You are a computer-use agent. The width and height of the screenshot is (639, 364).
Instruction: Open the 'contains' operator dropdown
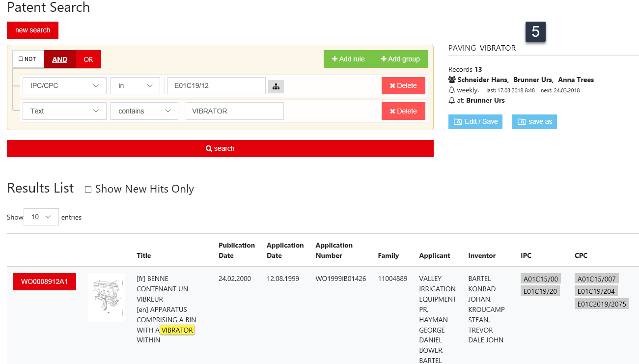point(144,111)
